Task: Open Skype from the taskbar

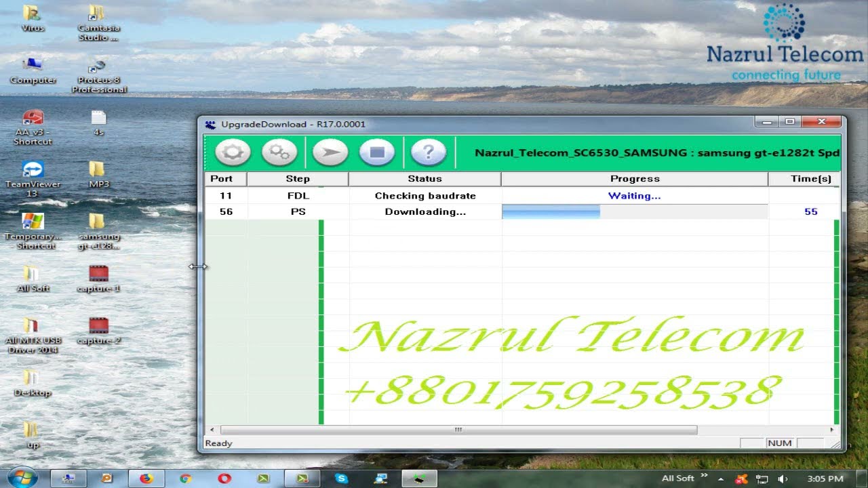Action: (342, 479)
